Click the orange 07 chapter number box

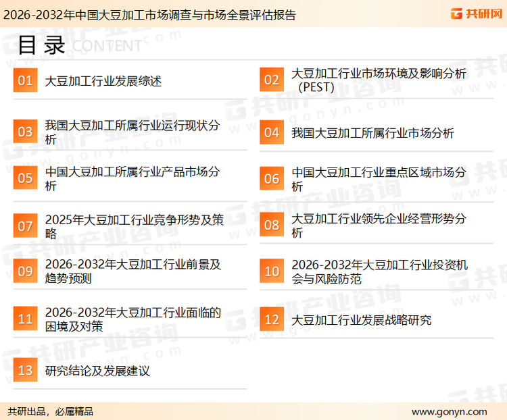coord(25,226)
